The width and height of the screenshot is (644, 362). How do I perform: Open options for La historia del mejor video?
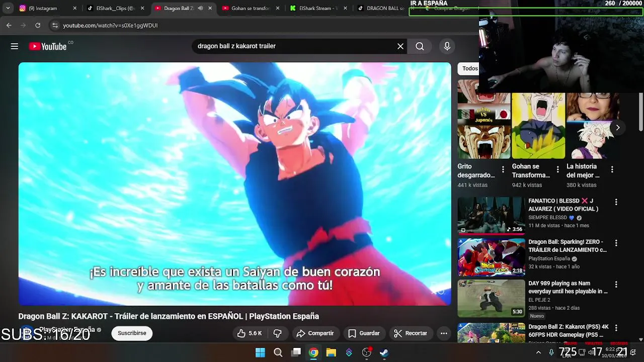point(612,169)
